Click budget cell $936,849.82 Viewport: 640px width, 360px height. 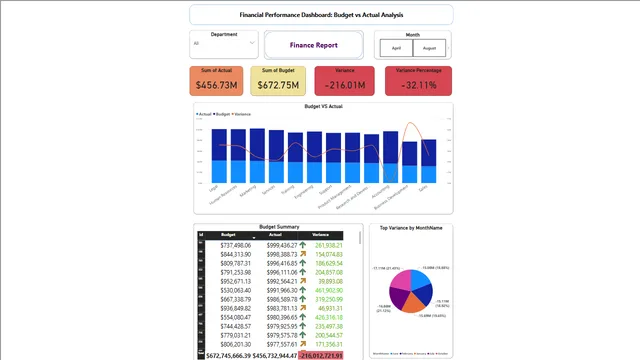tap(236, 308)
